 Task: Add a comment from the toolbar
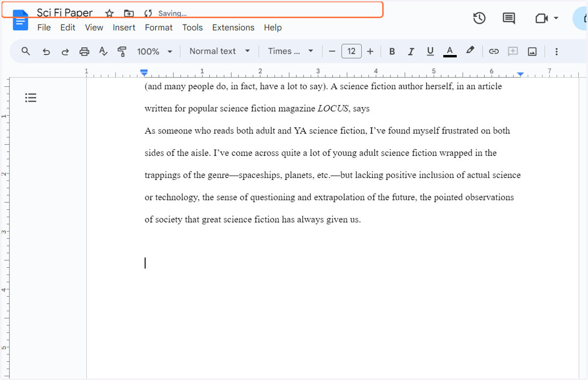point(513,51)
